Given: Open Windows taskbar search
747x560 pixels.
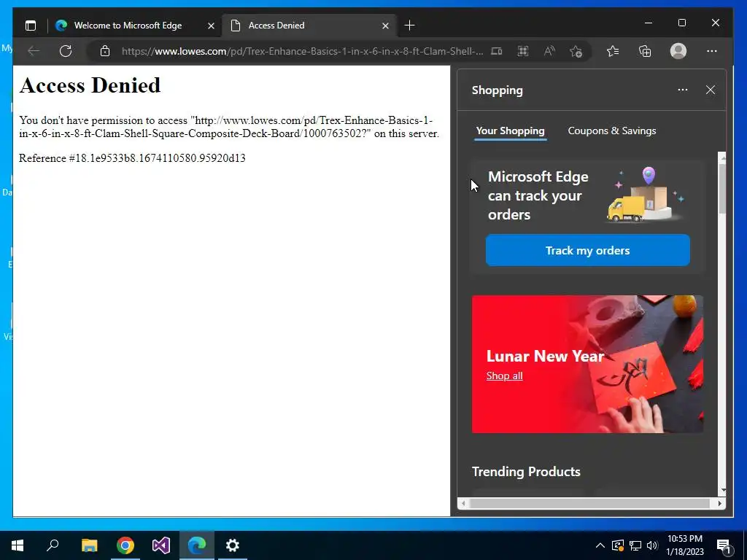Looking at the screenshot, I should click(53, 545).
